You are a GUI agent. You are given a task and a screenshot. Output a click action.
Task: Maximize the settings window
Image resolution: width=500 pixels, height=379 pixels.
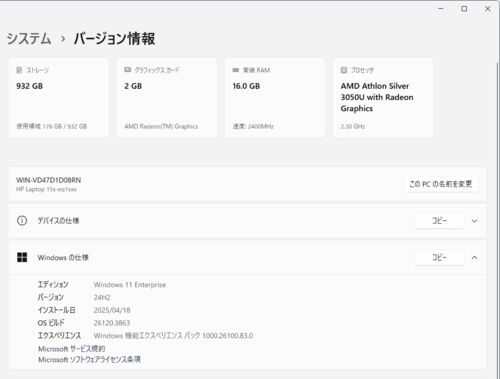[464, 9]
